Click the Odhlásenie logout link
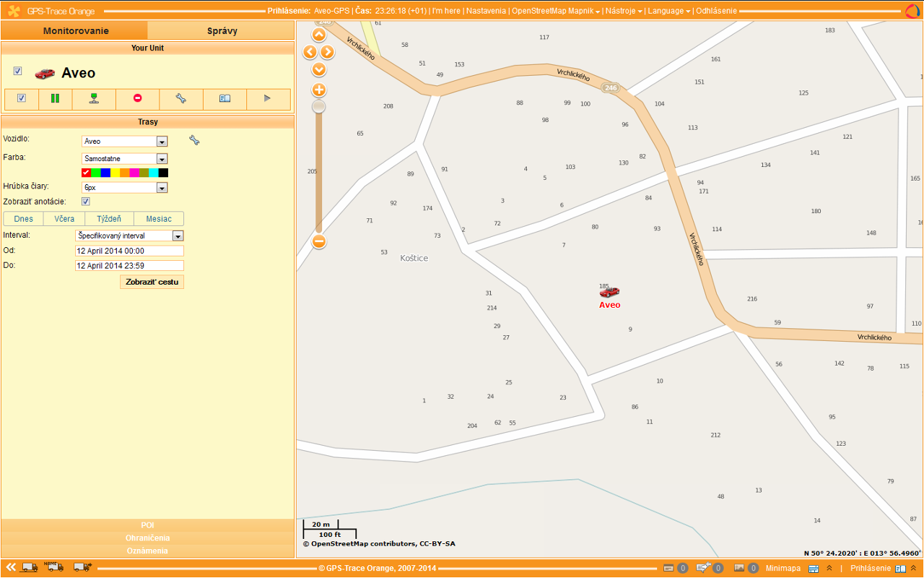 [716, 11]
